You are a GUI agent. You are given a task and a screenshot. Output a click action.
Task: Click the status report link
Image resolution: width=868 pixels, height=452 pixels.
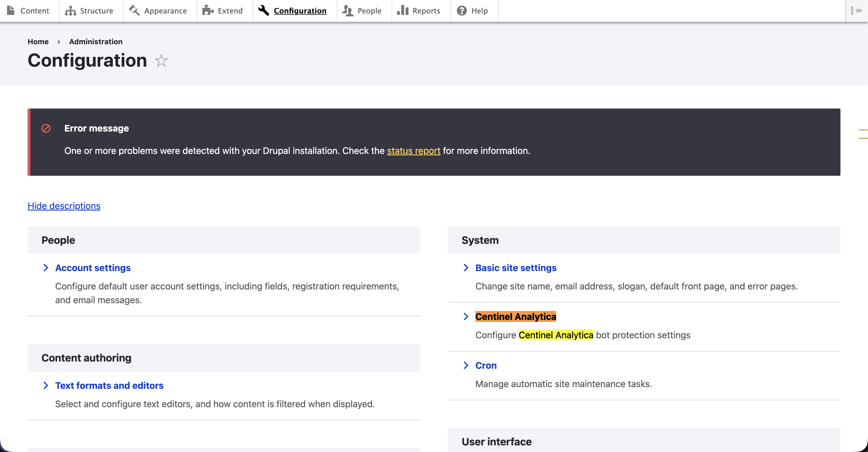(413, 151)
